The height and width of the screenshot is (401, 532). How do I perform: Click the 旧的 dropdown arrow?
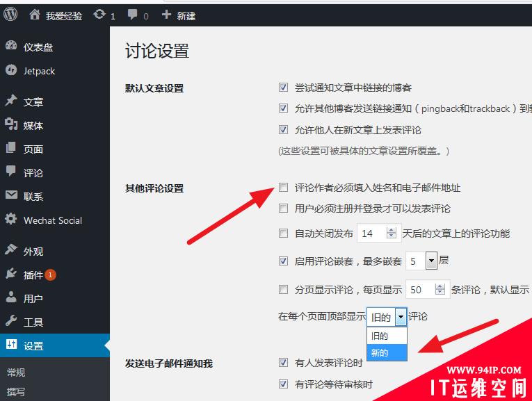(401, 318)
